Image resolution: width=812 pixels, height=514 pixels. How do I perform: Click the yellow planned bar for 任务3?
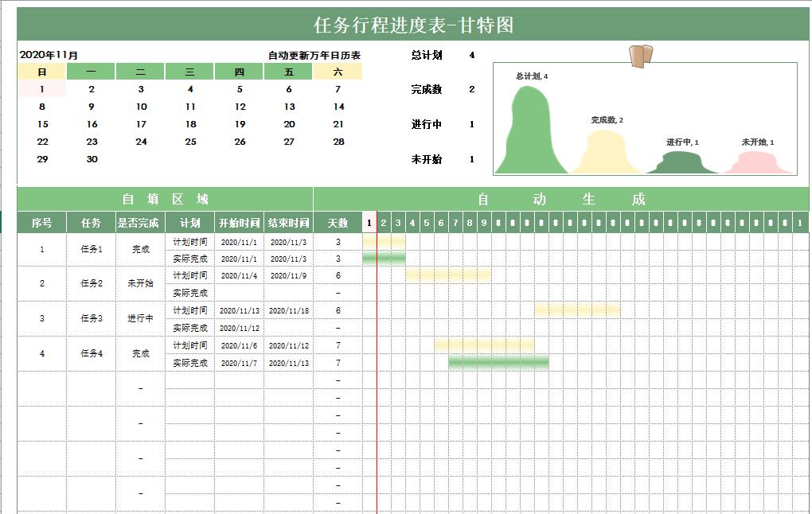(577, 310)
